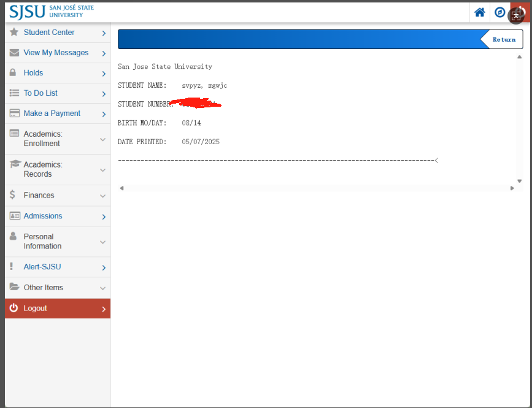Open Alert-SJSU menu item
The height and width of the screenshot is (408, 532).
(42, 267)
